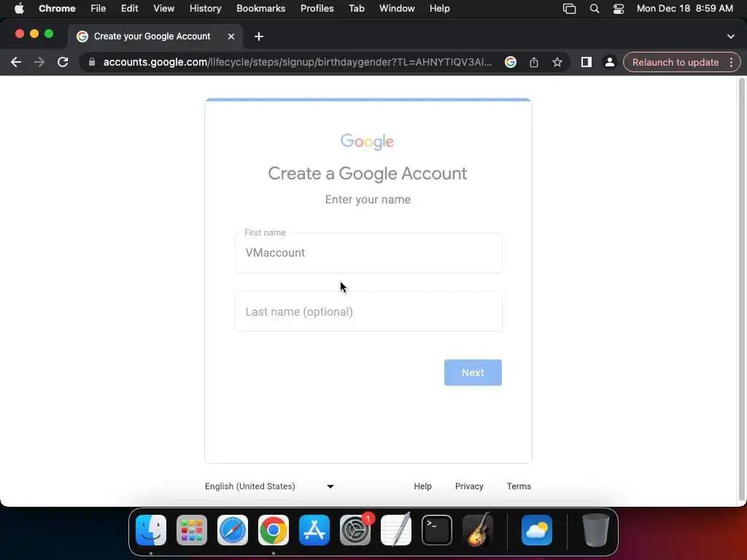The height and width of the screenshot is (560, 747).
Task: View site information lock icon
Action: tap(92, 63)
